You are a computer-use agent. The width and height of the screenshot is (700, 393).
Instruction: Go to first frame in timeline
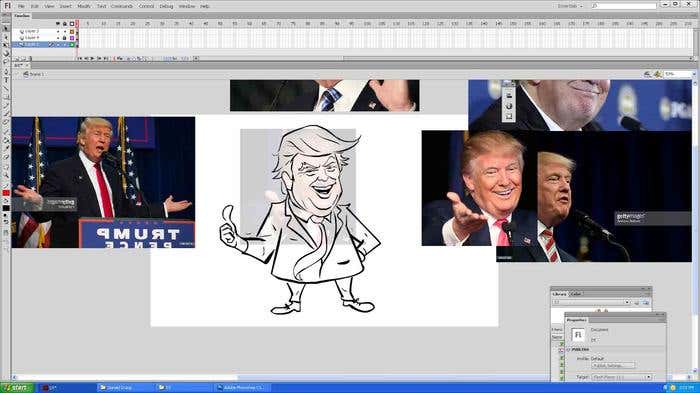pos(80,59)
